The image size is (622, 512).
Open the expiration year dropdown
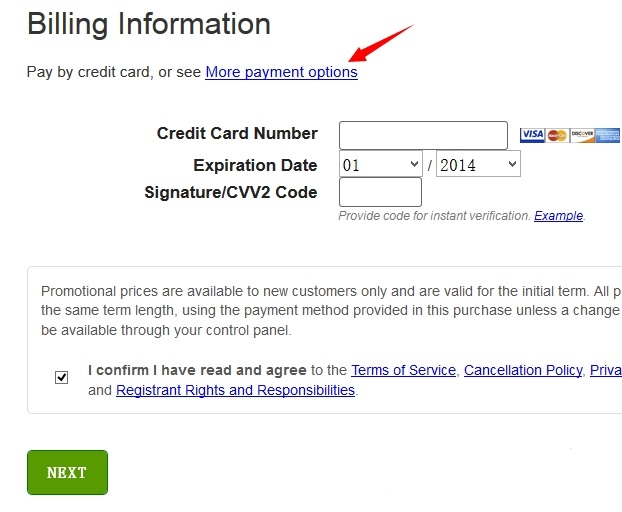[478, 165]
